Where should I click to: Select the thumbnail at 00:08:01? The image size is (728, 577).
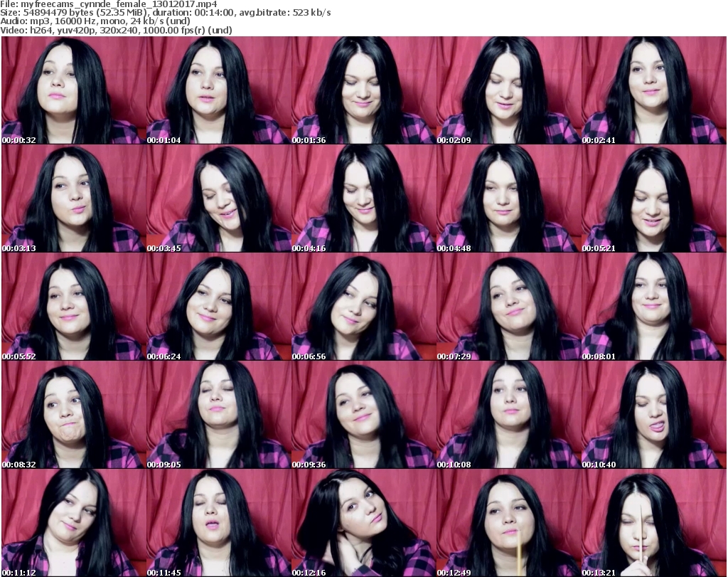653,307
